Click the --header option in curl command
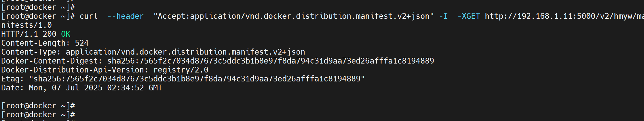 coord(126,16)
